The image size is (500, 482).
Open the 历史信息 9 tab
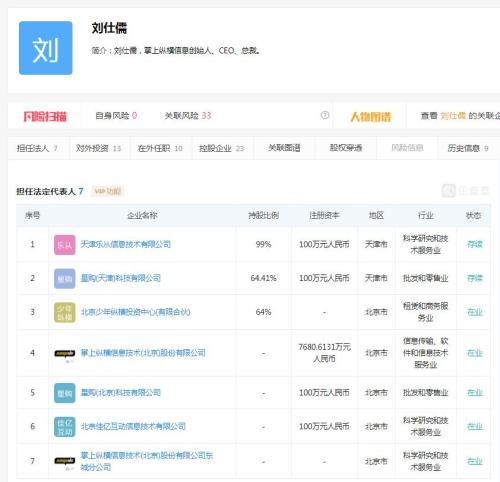[468, 148]
